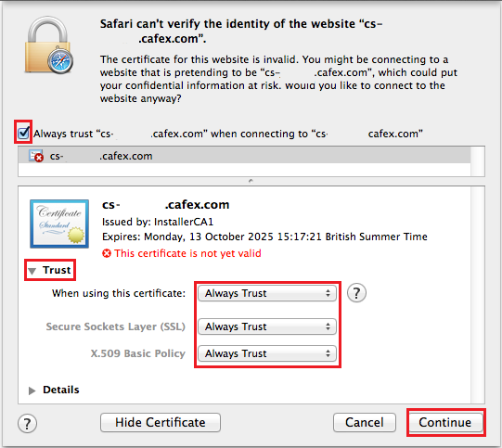The width and height of the screenshot is (502, 448).
Task: Click the bold cs-.cafex.com certificate name
Action: pos(166,204)
